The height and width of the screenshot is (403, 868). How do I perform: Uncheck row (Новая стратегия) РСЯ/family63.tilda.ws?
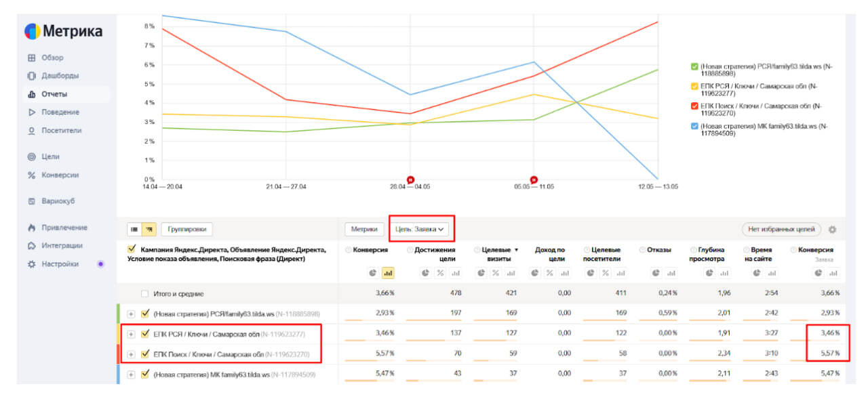tap(144, 314)
